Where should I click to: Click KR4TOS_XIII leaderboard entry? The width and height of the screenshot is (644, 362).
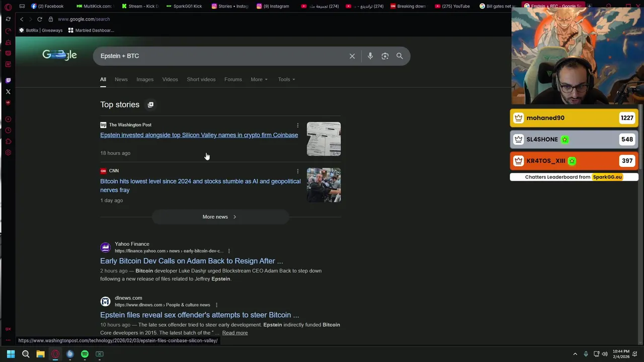point(574,161)
